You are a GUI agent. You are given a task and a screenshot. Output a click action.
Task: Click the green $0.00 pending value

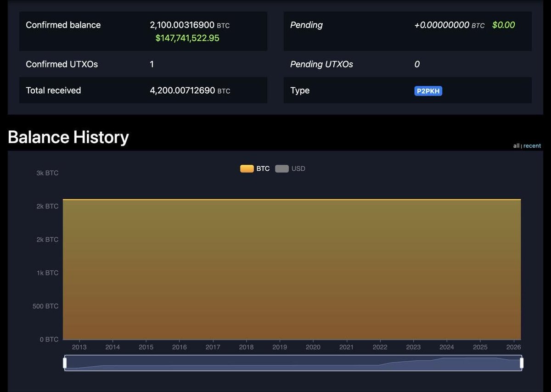(x=504, y=25)
